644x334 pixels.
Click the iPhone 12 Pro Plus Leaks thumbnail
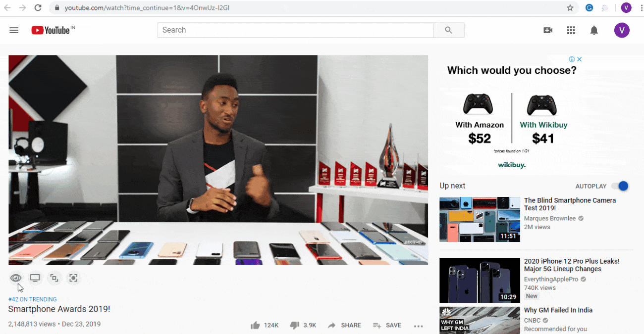click(480, 280)
